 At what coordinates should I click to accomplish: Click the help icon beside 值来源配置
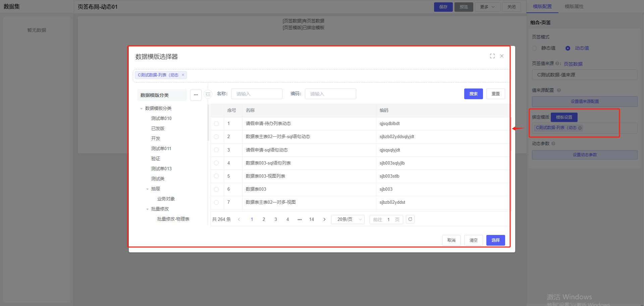(559, 90)
